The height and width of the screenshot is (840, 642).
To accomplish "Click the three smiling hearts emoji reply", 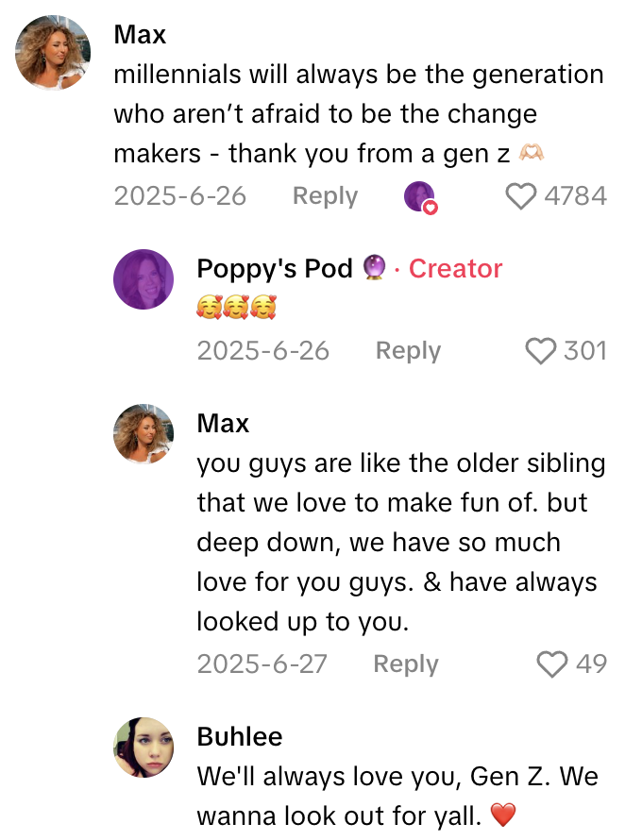I will (236, 308).
